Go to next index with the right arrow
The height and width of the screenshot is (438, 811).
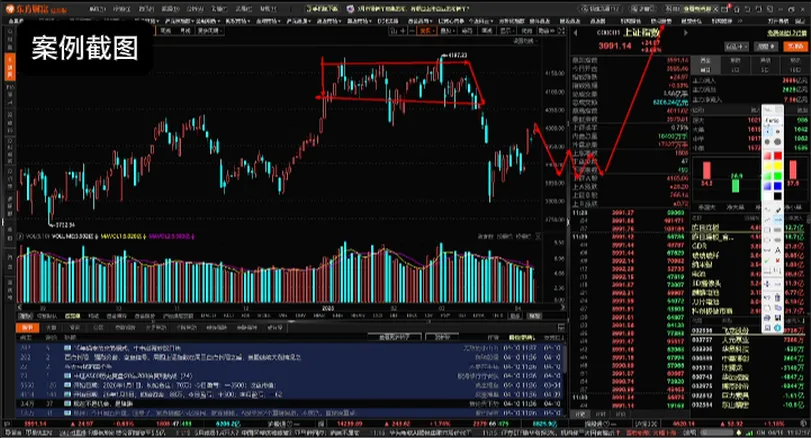coord(686,33)
